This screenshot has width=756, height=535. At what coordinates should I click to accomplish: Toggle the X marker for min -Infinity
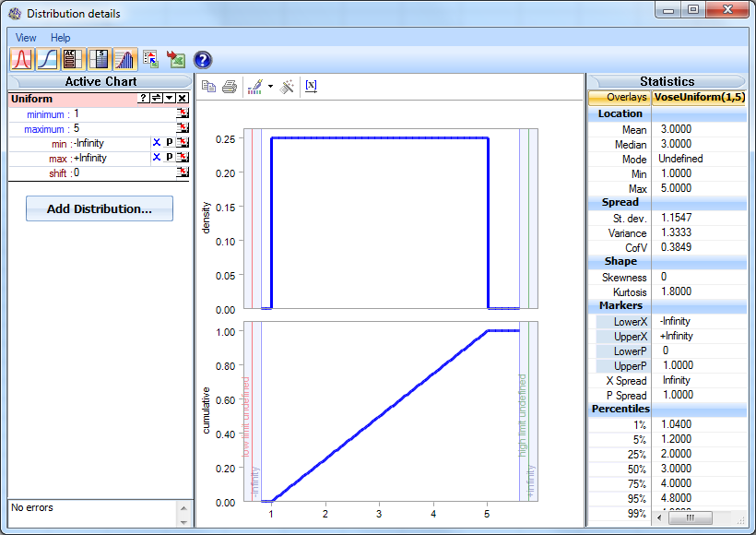158,142
